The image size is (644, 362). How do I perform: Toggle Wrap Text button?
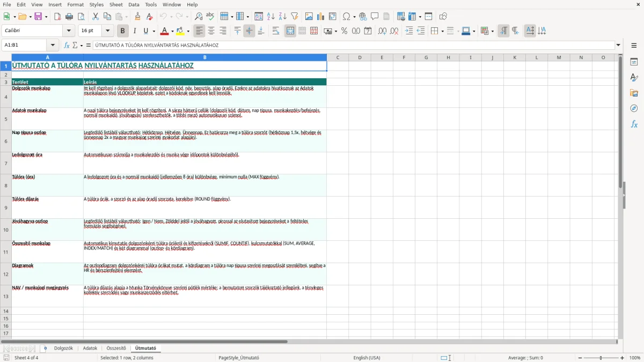[x=276, y=31]
